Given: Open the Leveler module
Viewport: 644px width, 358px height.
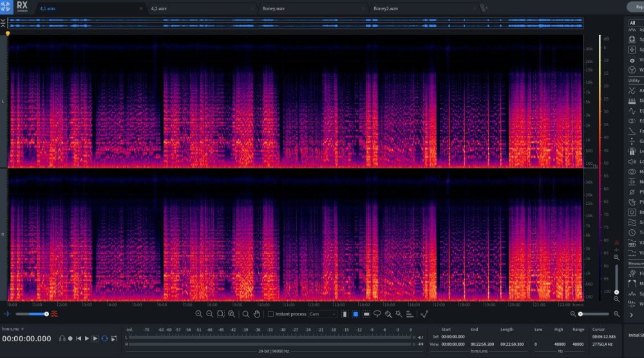Looking at the screenshot, I should (x=636, y=151).
